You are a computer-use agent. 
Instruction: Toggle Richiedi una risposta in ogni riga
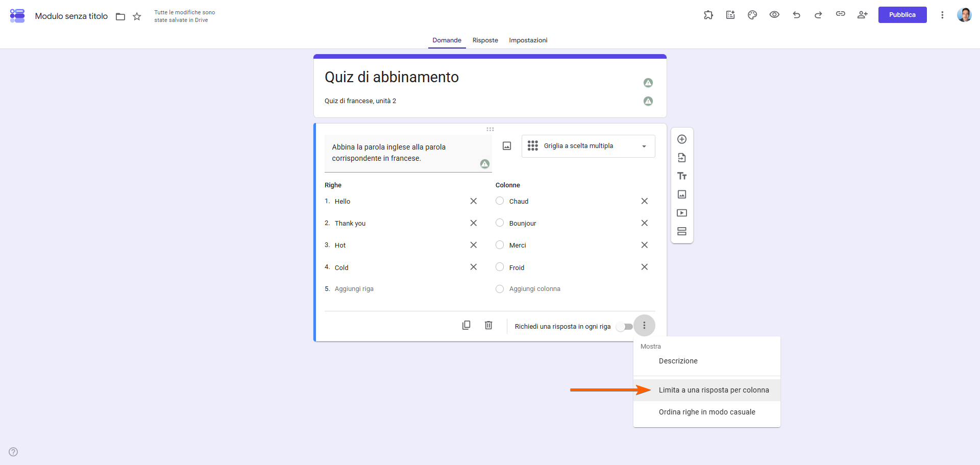(624, 327)
